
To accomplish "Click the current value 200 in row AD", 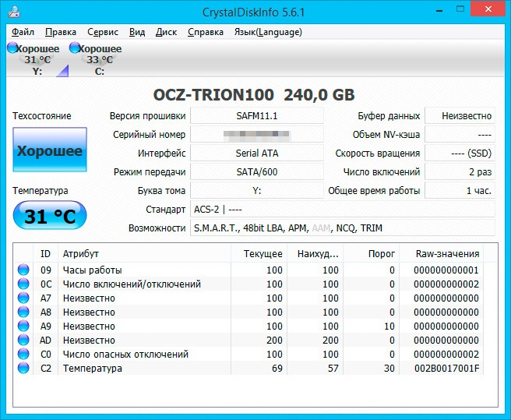I will click(x=274, y=340).
